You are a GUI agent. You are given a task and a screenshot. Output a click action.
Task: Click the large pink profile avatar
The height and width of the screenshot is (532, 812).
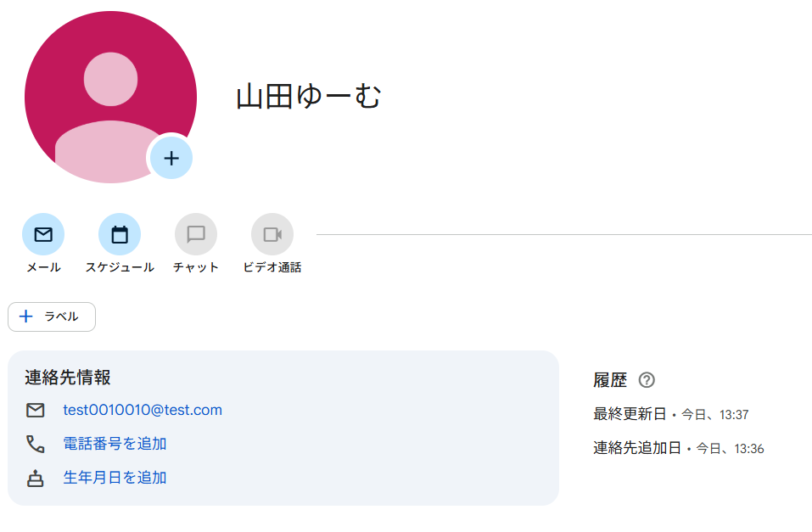tap(110, 97)
